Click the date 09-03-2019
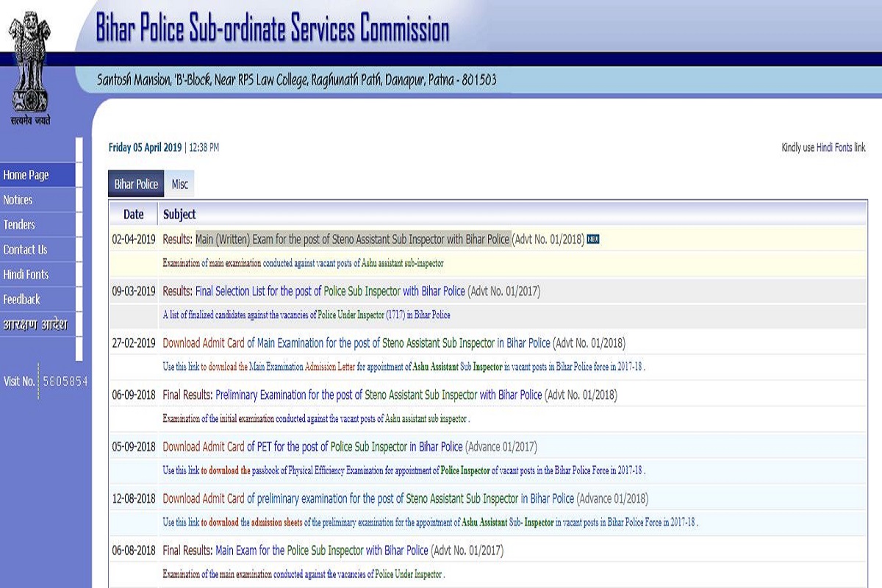Screen dimensions: 882x588 [x=134, y=291]
